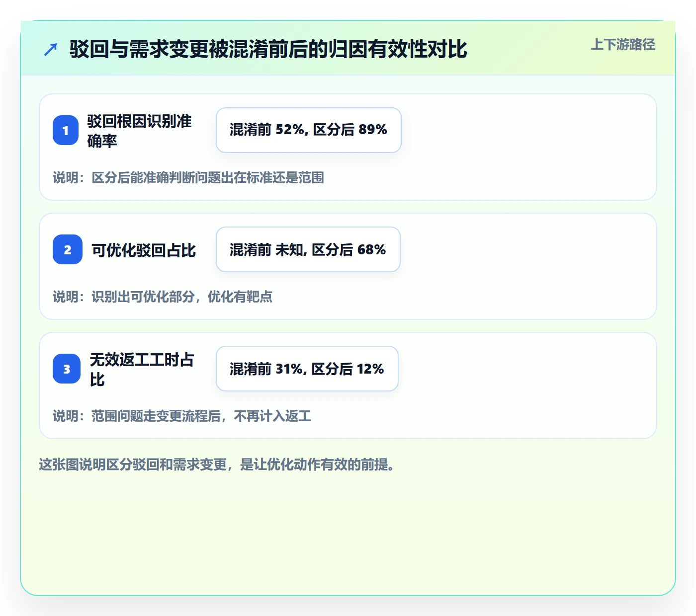Click the title 驳回与需求变更被混淆前后的归因有效性对比
This screenshot has height=616, width=696.
click(268, 49)
